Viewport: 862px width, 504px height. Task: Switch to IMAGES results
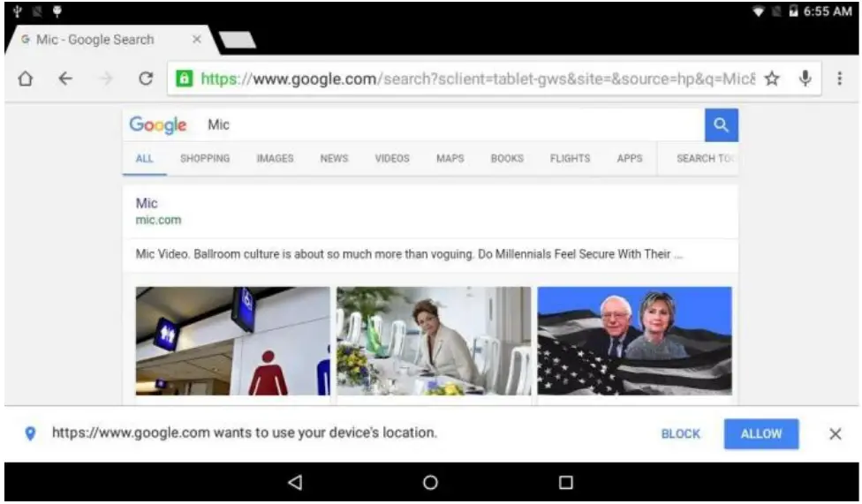pos(275,158)
